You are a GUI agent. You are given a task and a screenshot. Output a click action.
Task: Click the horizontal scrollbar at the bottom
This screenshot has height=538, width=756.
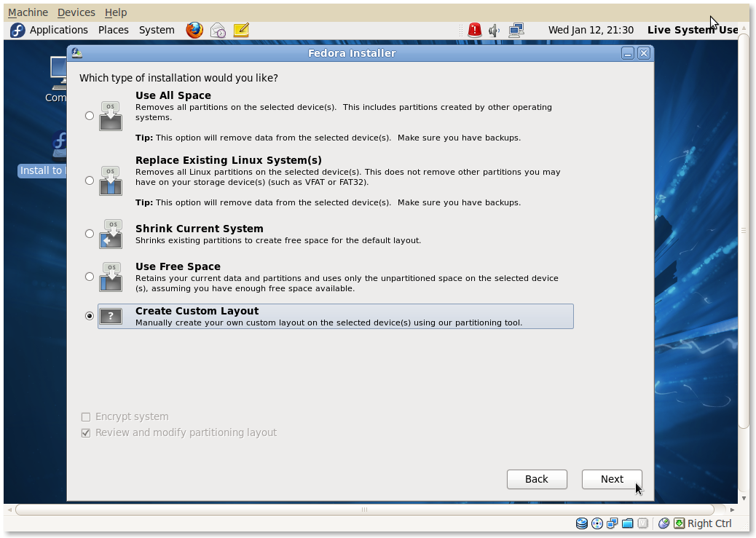pos(364,510)
